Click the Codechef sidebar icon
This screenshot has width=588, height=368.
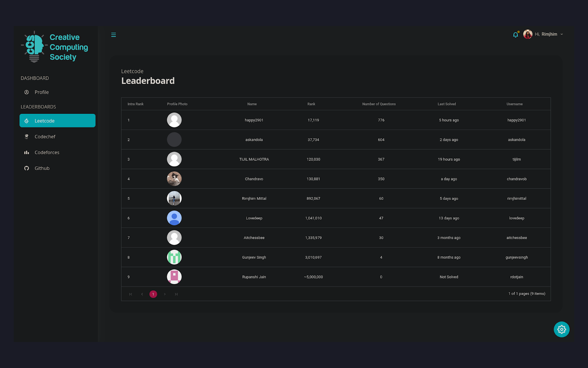pyautogui.click(x=26, y=137)
